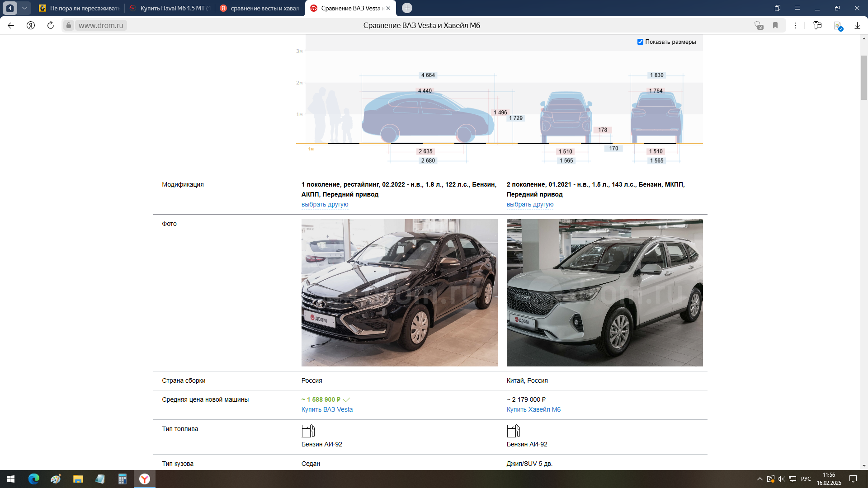Show hidden system tray icons

pyautogui.click(x=760, y=479)
